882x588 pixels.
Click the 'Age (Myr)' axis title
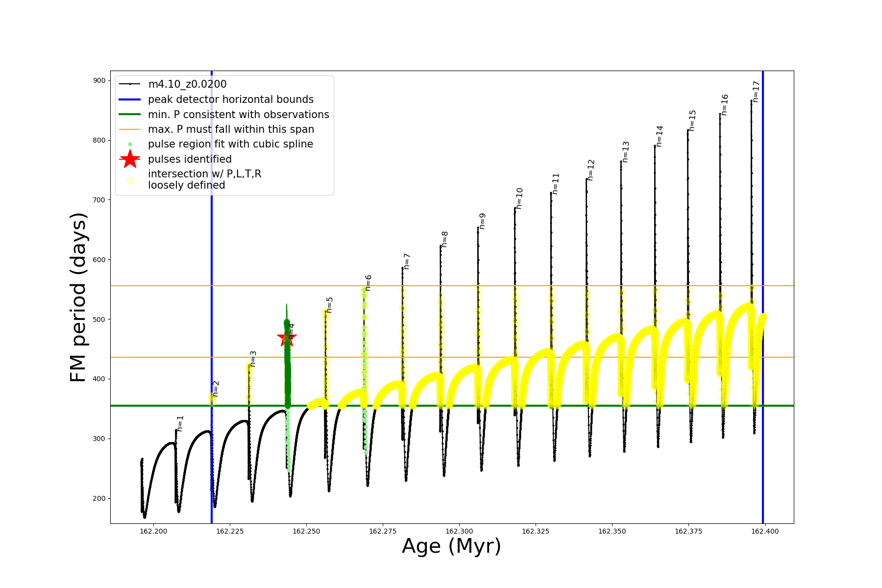451,546
